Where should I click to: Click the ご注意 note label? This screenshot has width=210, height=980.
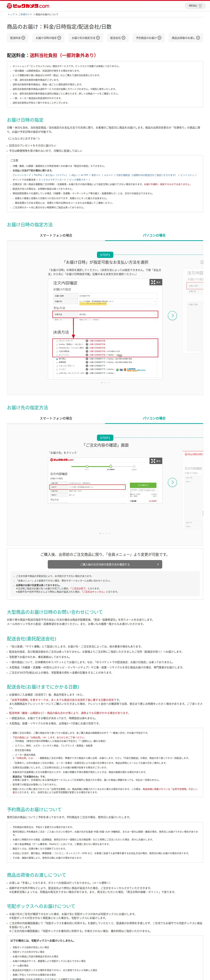pyautogui.click(x=14, y=161)
